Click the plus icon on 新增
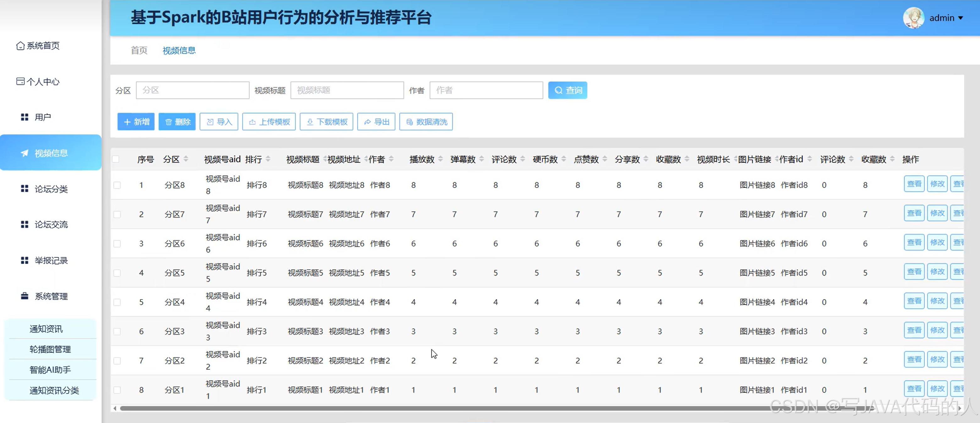 [127, 122]
